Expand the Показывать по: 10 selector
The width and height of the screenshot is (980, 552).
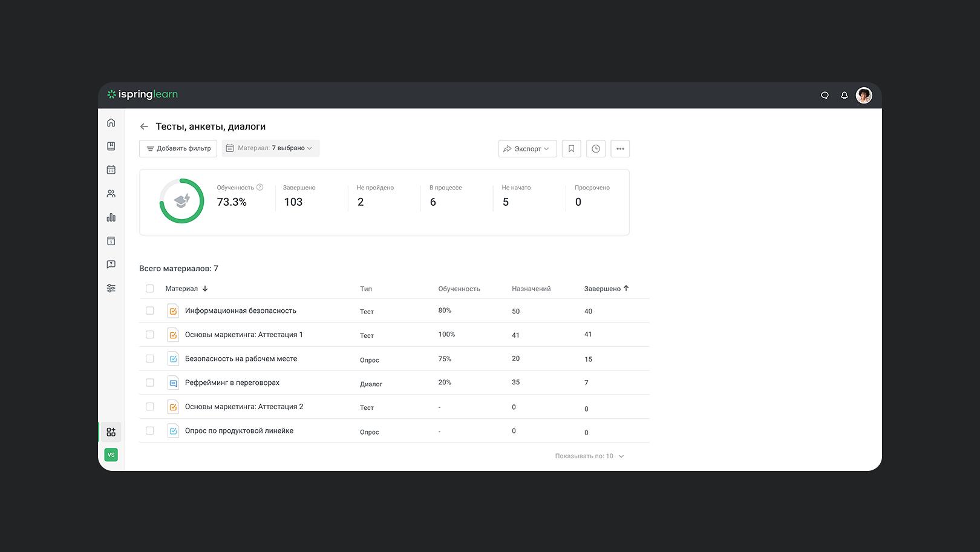pyautogui.click(x=589, y=456)
